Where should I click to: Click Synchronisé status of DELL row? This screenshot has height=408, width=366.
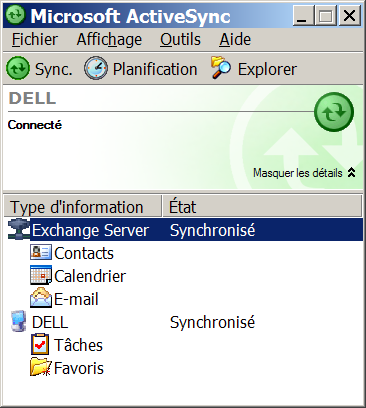tap(212, 322)
